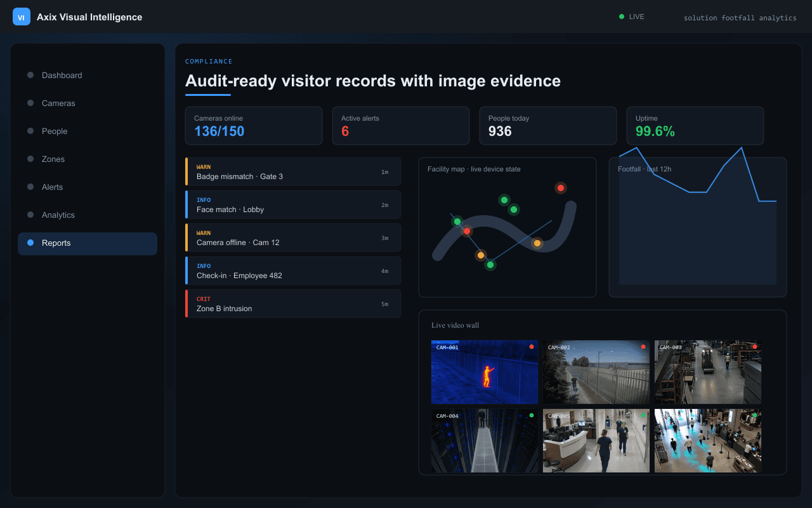The image size is (812, 508).
Task: Open the CAM-002 fence camera feed
Action: click(x=596, y=372)
